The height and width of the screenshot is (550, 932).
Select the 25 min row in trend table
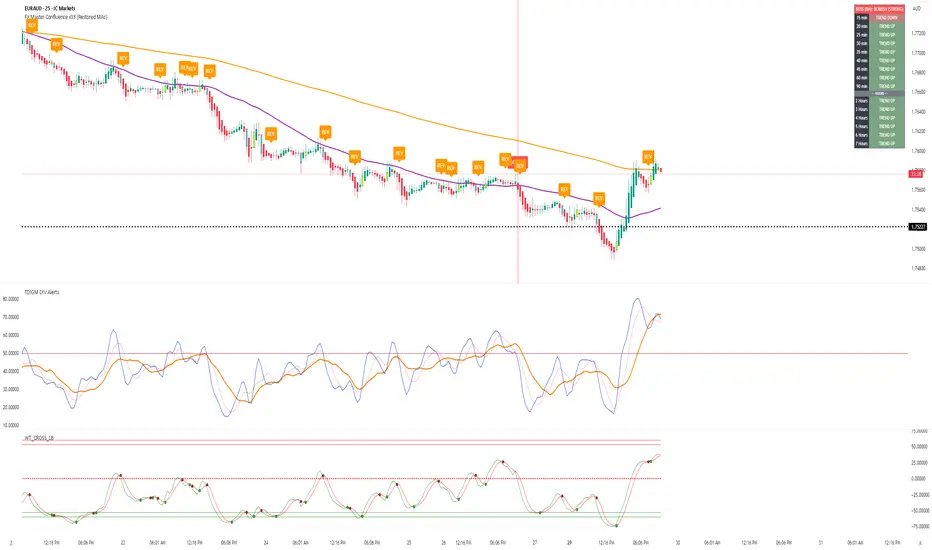tap(879, 34)
